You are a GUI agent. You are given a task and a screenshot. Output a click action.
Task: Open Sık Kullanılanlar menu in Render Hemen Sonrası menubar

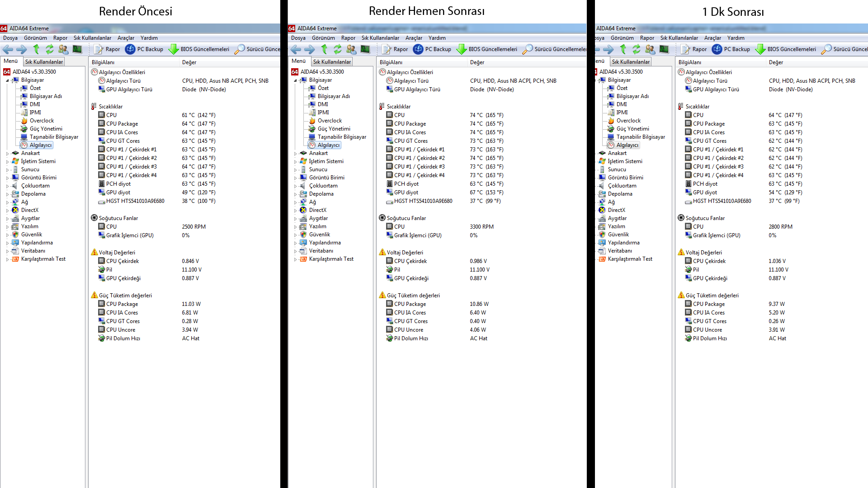380,38
